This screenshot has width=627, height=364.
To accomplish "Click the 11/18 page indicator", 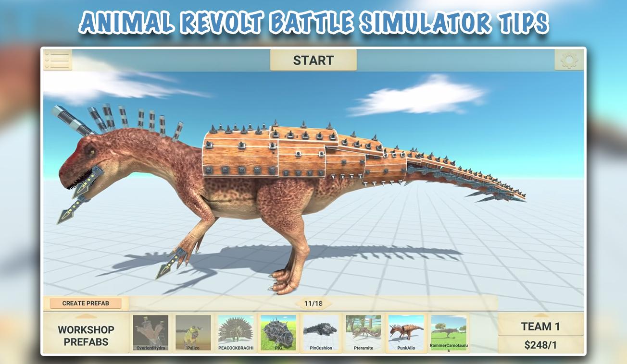I will pos(313,303).
